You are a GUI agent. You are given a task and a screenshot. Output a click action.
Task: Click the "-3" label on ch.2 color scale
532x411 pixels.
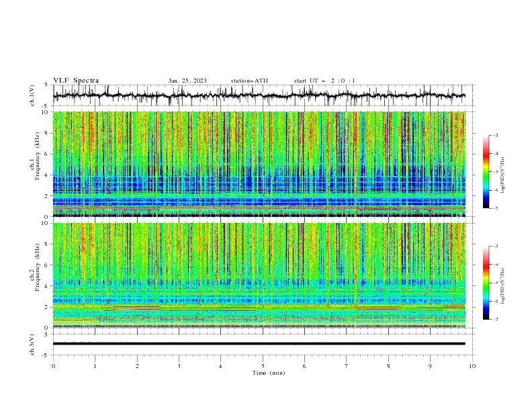(496, 246)
